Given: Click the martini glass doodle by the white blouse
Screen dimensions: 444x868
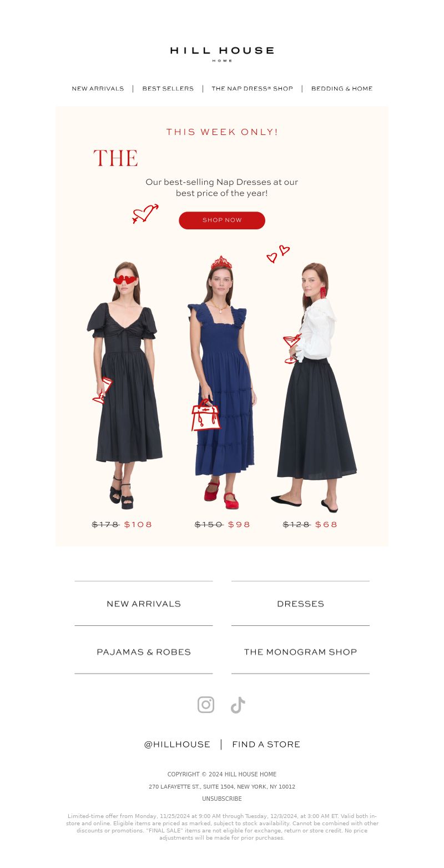Looking at the screenshot, I should click(291, 349).
